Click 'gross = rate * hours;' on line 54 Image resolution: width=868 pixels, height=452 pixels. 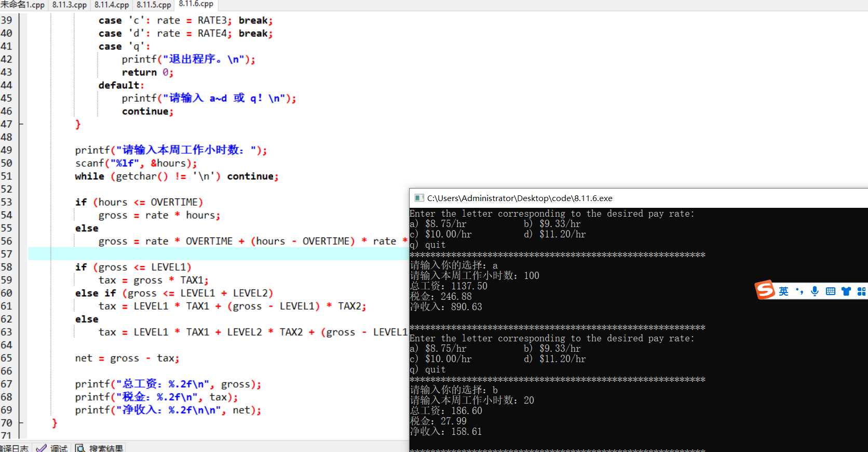click(x=159, y=215)
